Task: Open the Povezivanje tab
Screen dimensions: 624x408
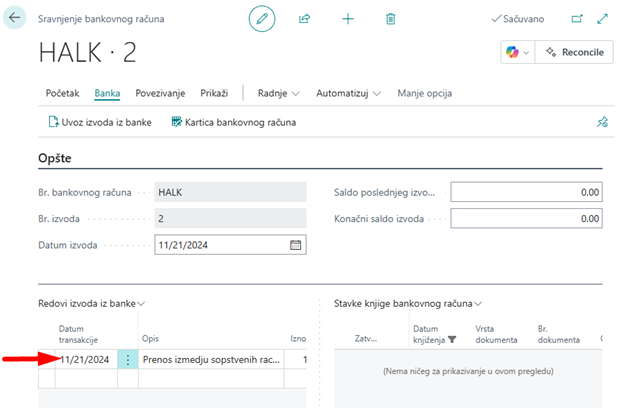Action: tap(160, 93)
